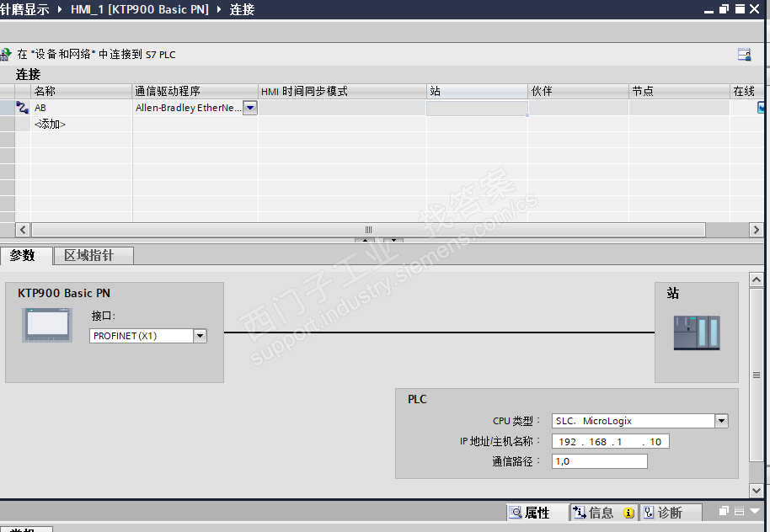Click the 通信路径 field showing 1,0
Screen dimensions: 770x532
(x=600, y=461)
